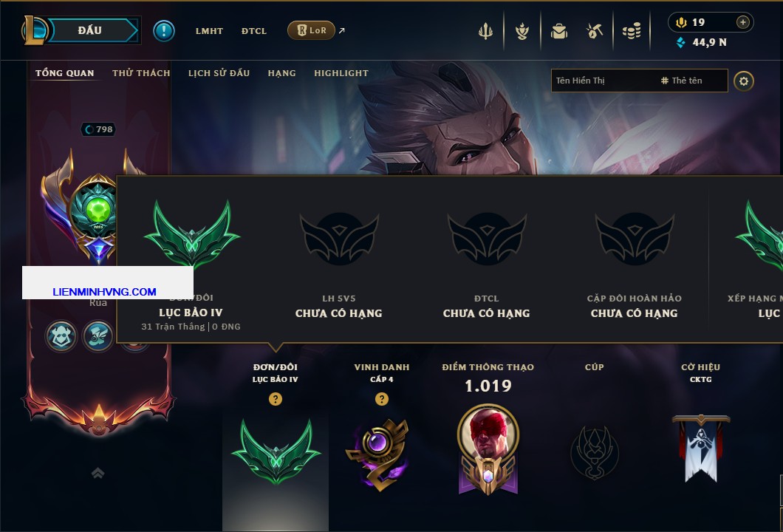Click the Đơn/Đôi question mark icon
Viewport: 783px width, 532px height.
click(x=275, y=398)
